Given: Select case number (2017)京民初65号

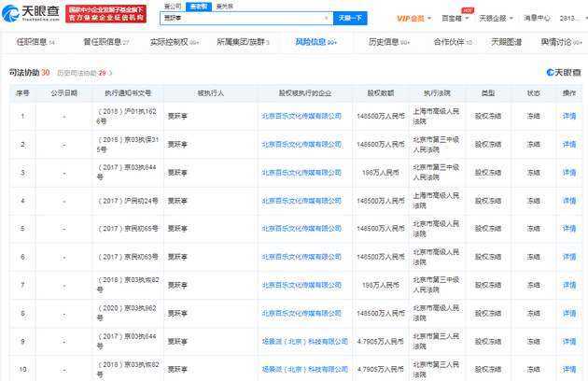Looking at the screenshot, I should pyautogui.click(x=128, y=229).
